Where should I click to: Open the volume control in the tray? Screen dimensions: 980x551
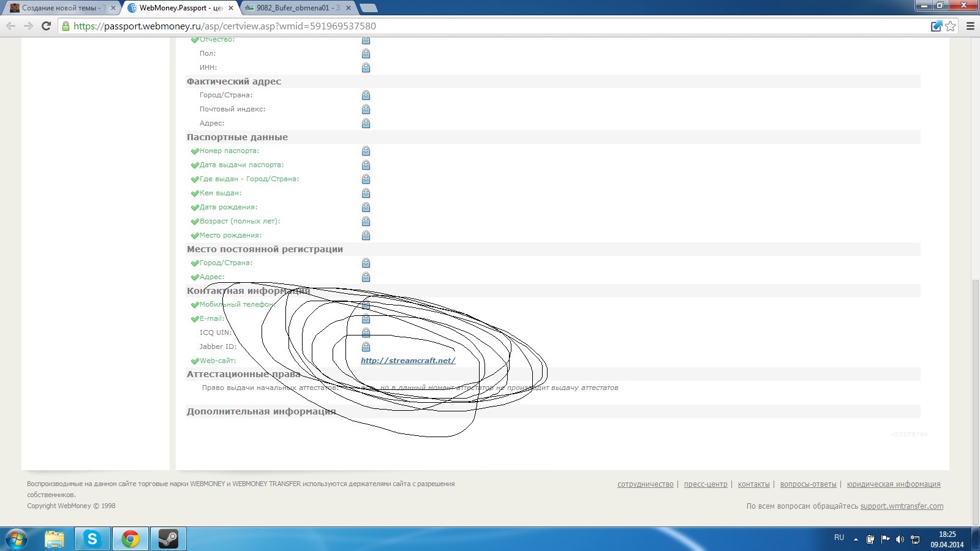(900, 539)
